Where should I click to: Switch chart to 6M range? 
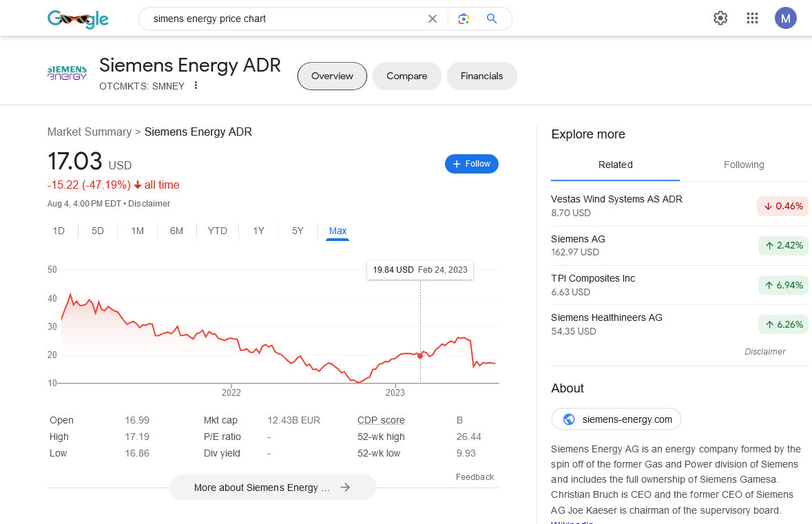(x=176, y=231)
